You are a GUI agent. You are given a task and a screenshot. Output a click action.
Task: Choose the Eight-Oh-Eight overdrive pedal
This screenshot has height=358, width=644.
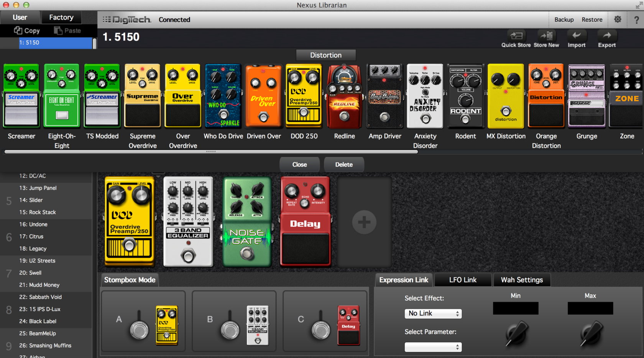(62, 96)
